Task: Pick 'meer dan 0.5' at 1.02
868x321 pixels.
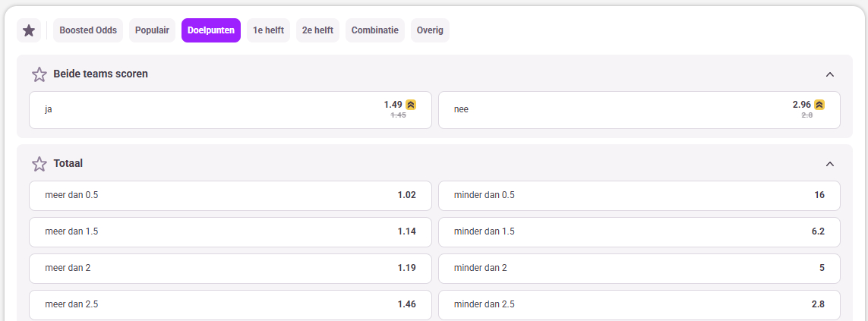Action: (x=230, y=195)
